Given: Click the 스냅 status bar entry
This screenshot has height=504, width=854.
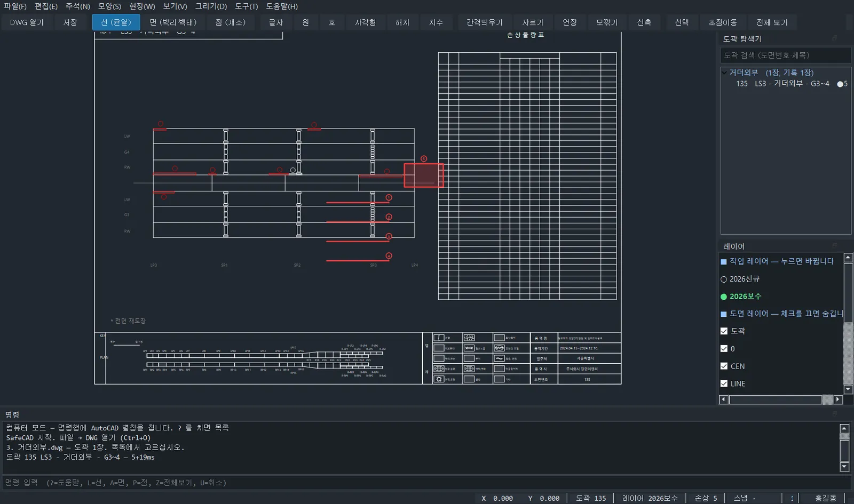Looking at the screenshot, I should [745, 498].
